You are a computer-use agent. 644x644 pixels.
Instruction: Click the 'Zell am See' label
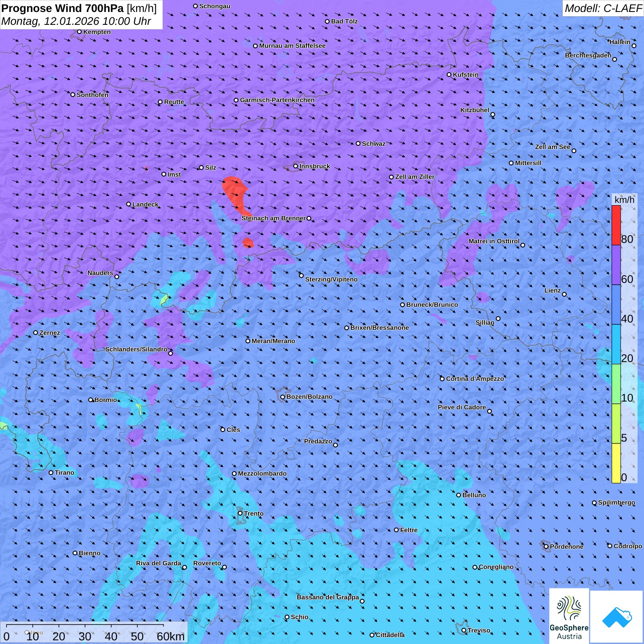[552, 147]
